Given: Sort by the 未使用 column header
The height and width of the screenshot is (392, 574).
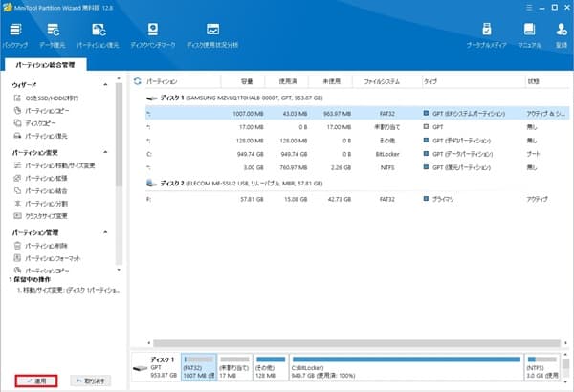Looking at the screenshot, I should point(332,81).
